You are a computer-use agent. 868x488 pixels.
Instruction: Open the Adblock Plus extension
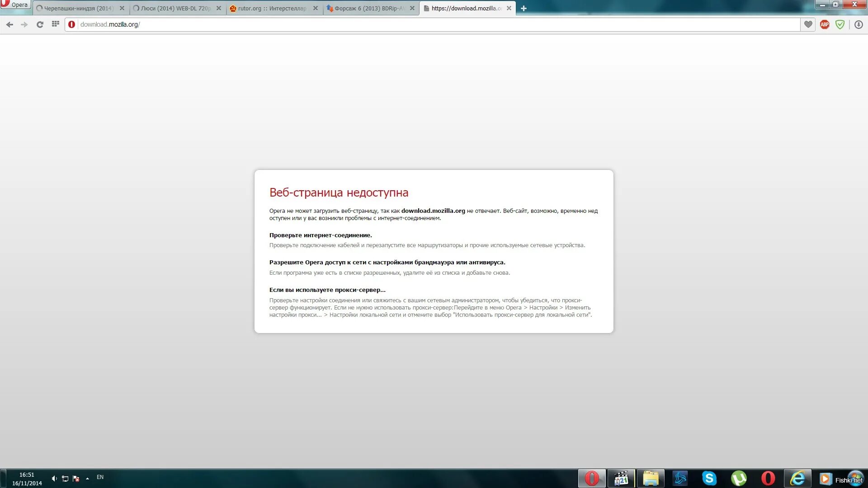[x=825, y=24]
